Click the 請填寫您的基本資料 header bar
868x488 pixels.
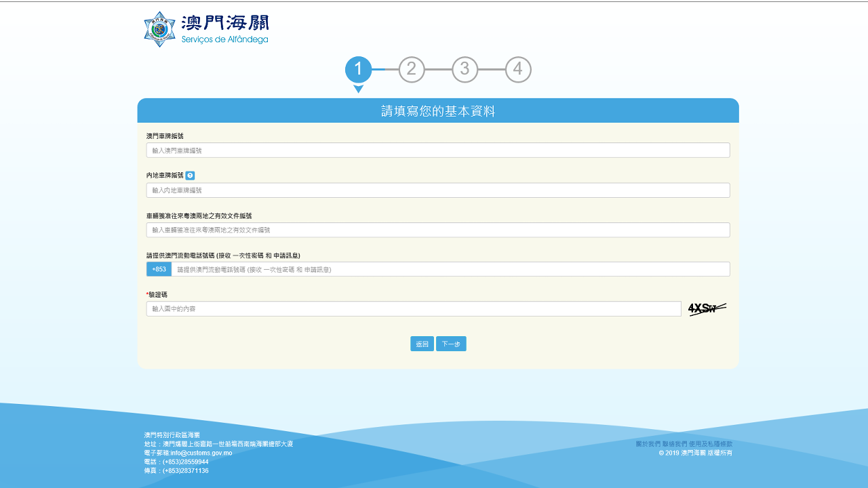437,111
